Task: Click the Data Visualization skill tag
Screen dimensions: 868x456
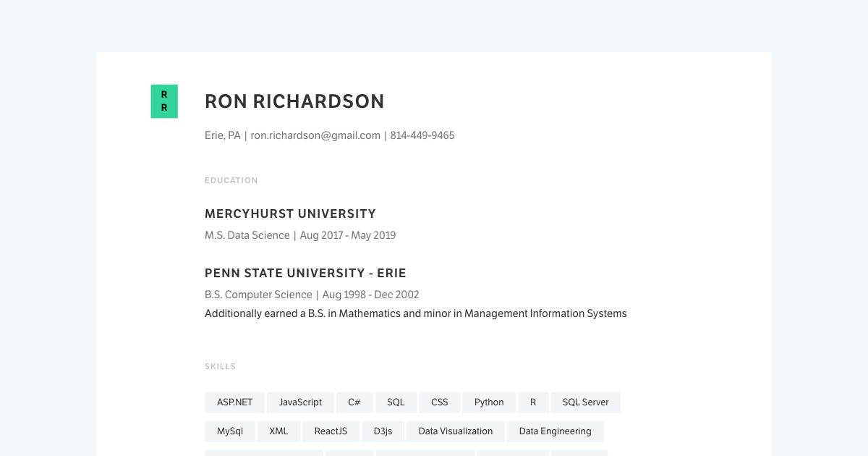Action: click(x=455, y=431)
